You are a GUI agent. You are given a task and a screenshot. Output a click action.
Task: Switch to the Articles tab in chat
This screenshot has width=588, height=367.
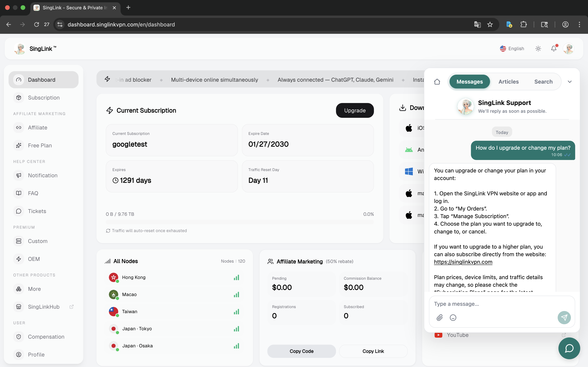click(x=508, y=82)
